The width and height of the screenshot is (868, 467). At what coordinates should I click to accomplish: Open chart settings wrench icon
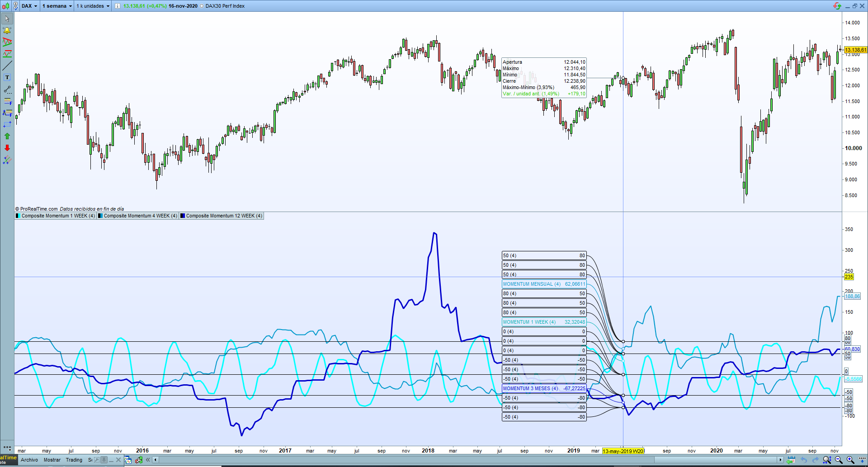[139, 460]
